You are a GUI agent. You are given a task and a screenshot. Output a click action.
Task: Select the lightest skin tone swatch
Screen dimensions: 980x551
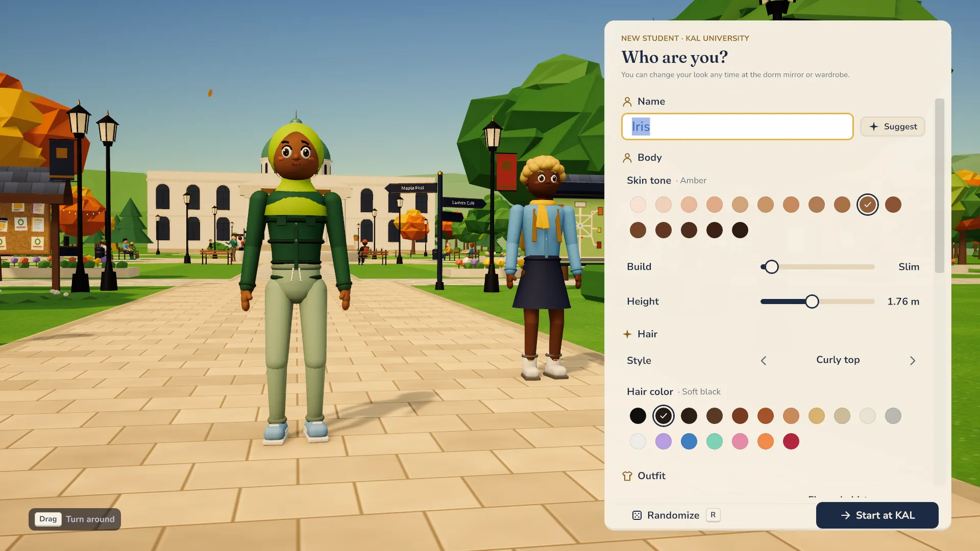click(638, 205)
